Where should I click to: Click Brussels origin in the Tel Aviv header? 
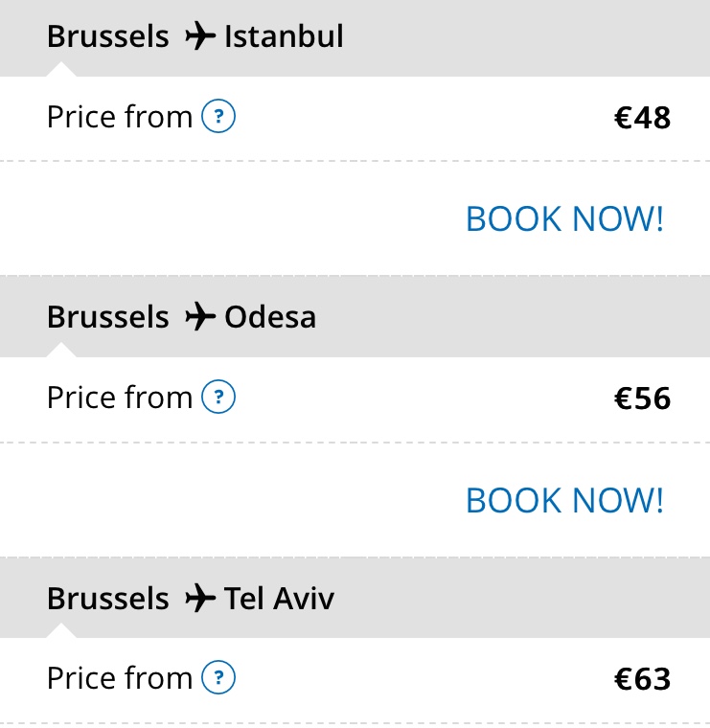pyautogui.click(x=107, y=599)
